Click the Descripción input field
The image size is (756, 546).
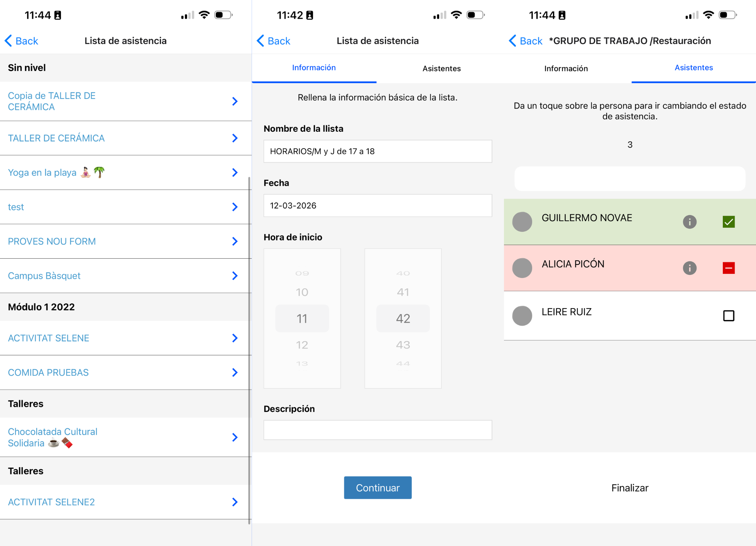377,430
